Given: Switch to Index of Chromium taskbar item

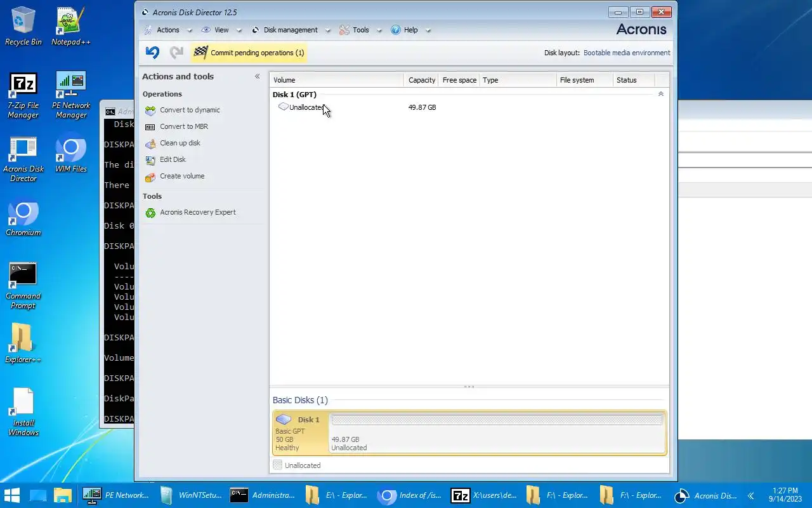Looking at the screenshot, I should (410, 495).
